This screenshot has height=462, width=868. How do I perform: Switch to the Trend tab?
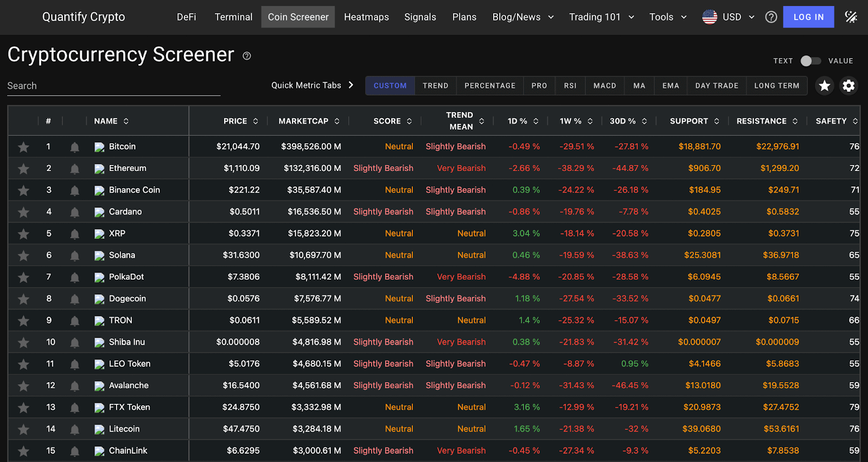436,86
